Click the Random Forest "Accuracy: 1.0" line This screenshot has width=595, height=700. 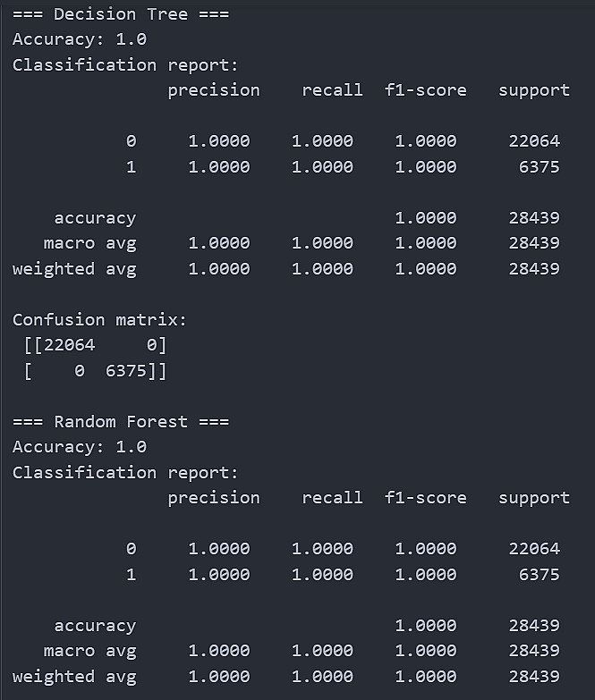[80, 447]
